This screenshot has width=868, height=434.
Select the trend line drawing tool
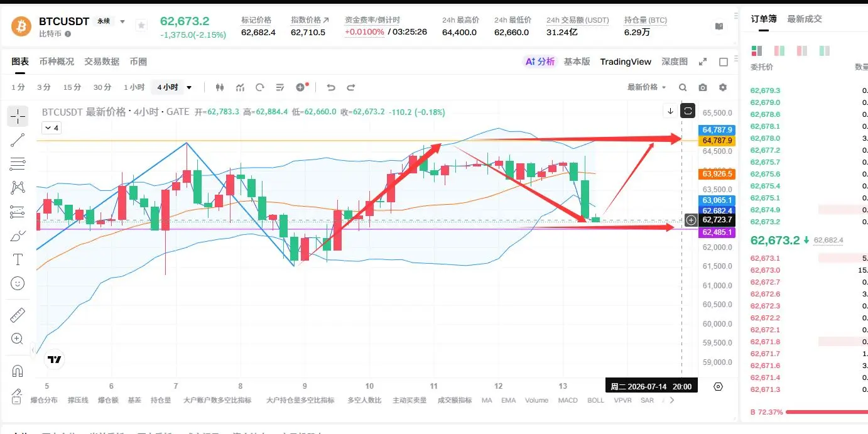click(18, 140)
